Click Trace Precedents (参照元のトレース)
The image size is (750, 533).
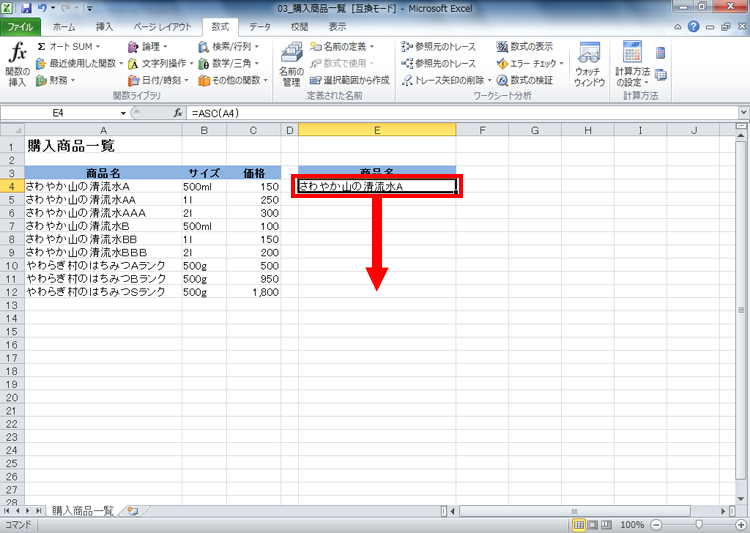(x=439, y=47)
